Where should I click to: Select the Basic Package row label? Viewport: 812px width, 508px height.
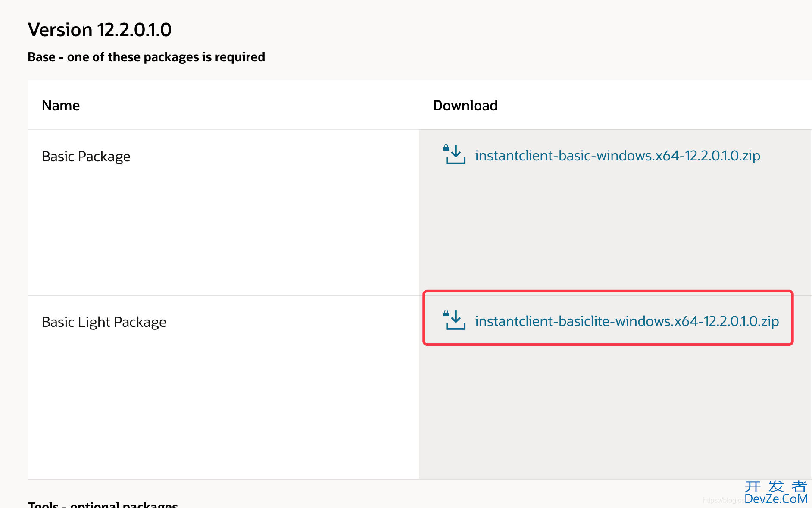[x=86, y=157]
